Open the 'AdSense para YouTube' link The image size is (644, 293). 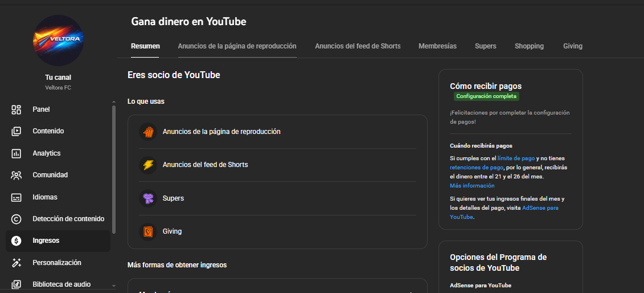coord(540,208)
